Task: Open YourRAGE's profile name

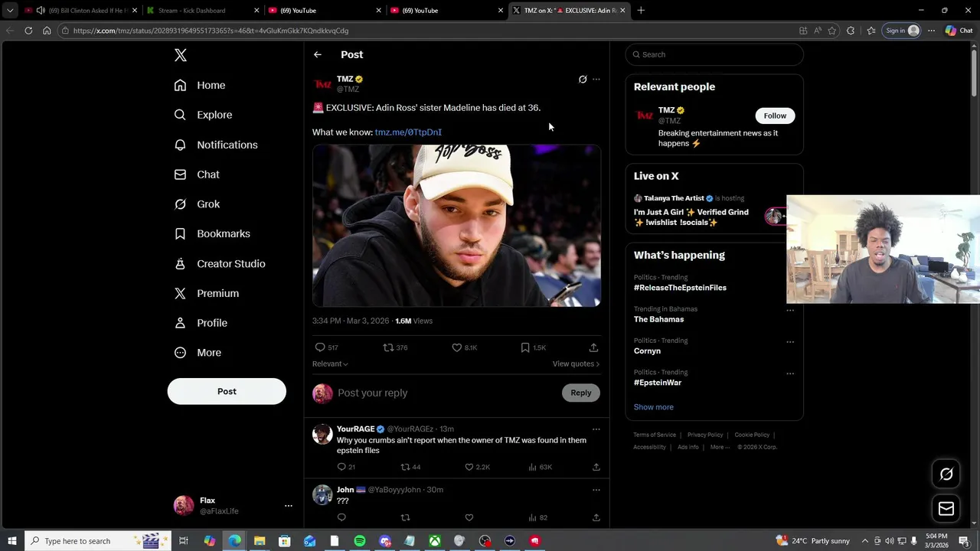Action: 355,429
